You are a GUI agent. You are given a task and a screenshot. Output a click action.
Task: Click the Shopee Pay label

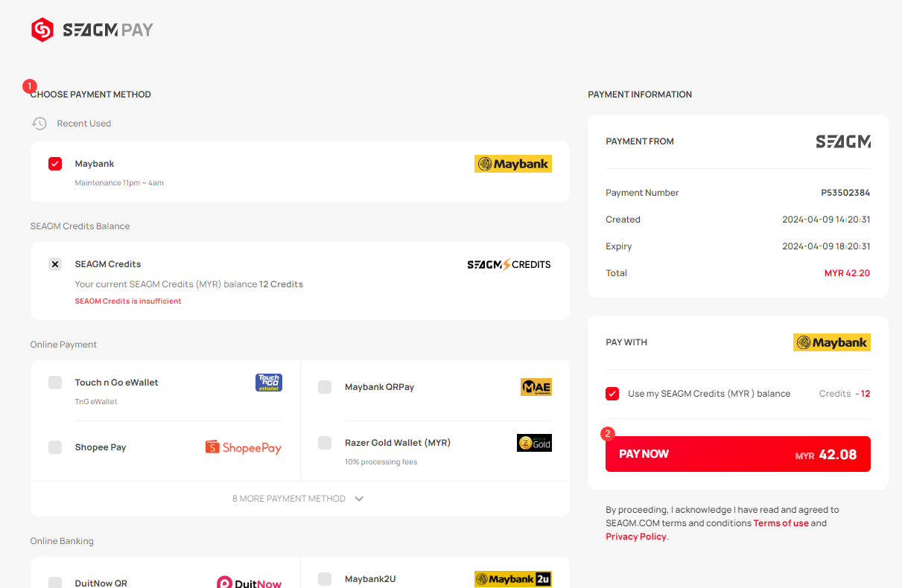101,447
